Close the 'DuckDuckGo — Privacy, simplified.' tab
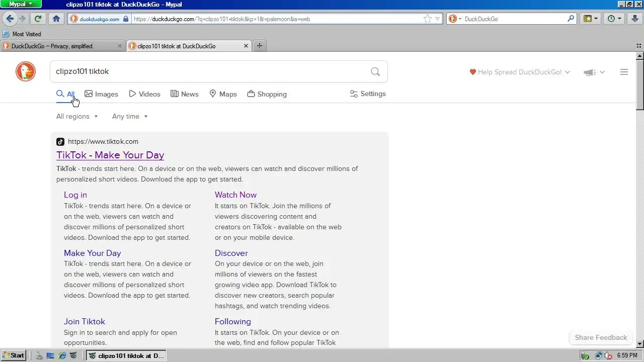 click(x=120, y=46)
